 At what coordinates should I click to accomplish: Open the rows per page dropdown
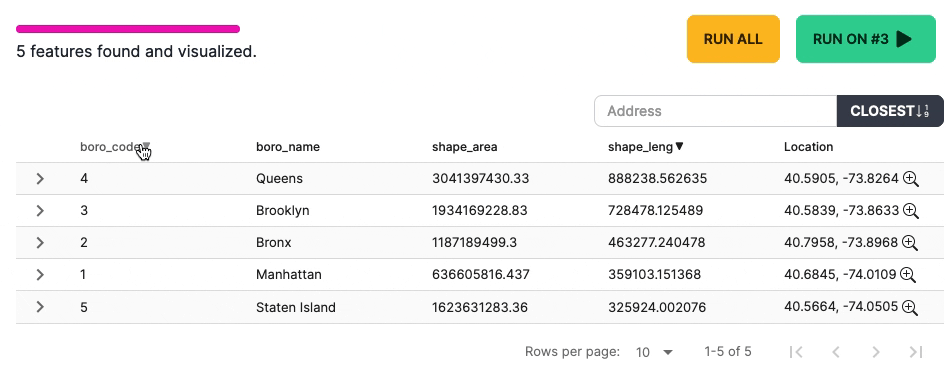[655, 352]
